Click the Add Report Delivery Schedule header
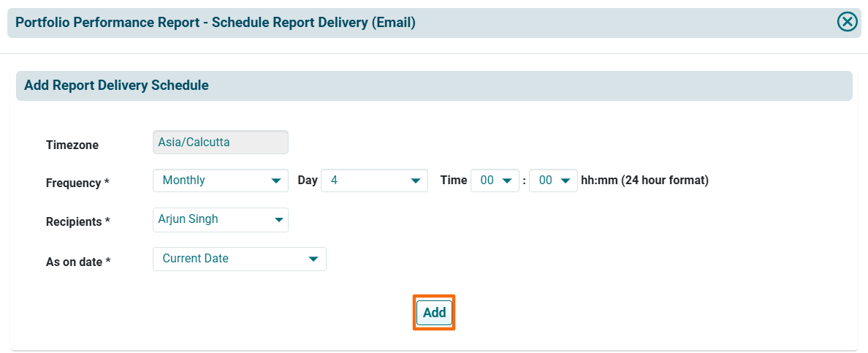Viewport: 868px width, 353px height. pyautogui.click(x=116, y=86)
